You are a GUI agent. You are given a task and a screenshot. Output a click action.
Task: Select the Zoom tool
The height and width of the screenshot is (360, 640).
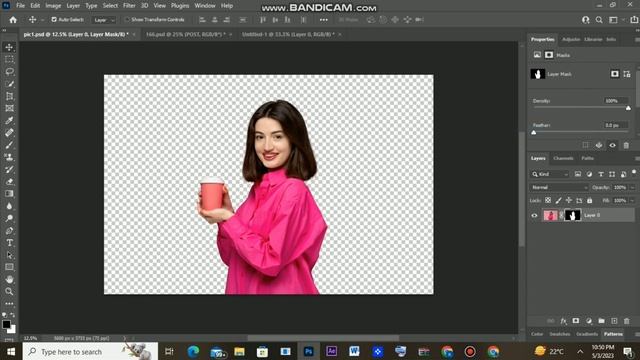pyautogui.click(x=9, y=291)
